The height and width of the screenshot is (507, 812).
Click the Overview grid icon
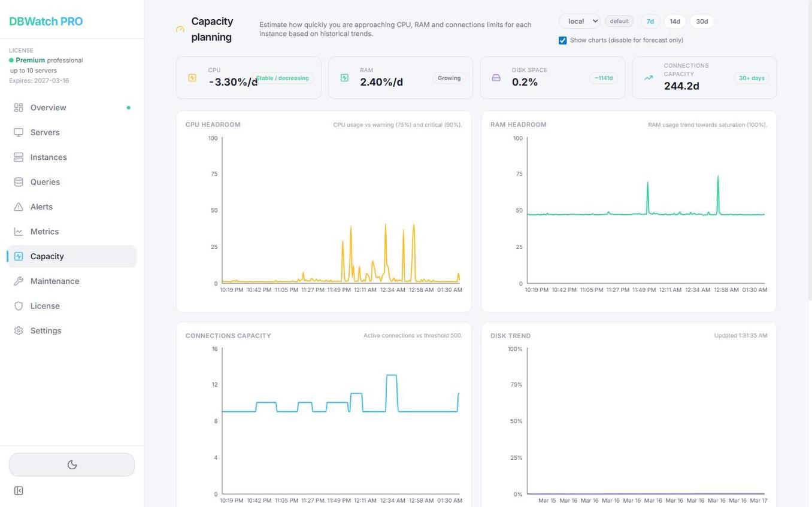pos(19,108)
